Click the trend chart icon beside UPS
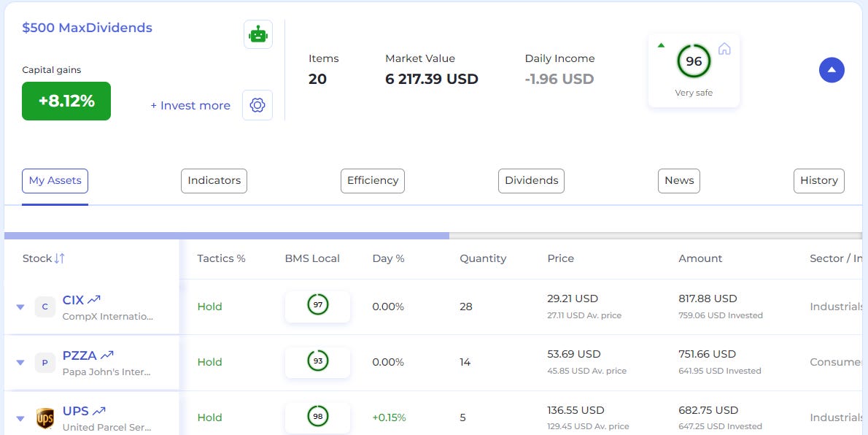The width and height of the screenshot is (868, 435). [99, 411]
